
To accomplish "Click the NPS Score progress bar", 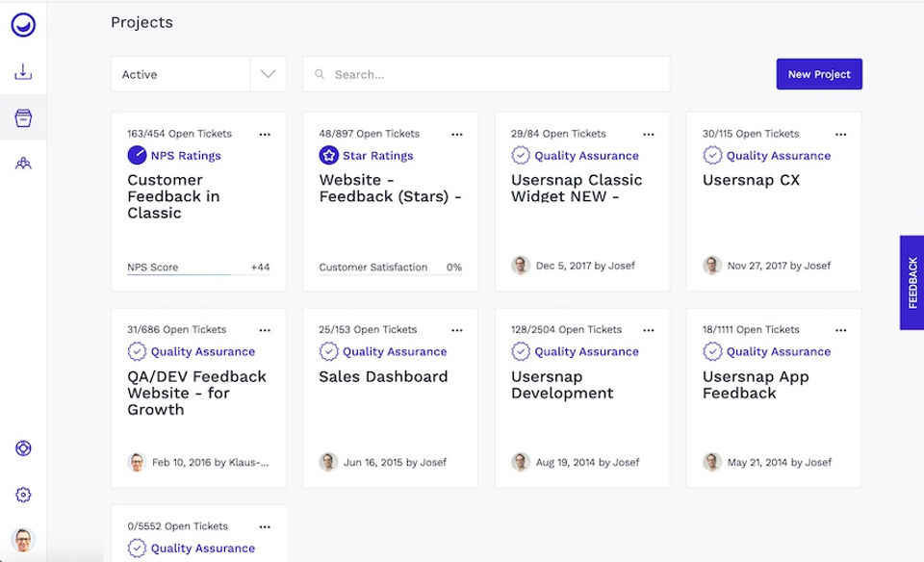I will click(178, 275).
